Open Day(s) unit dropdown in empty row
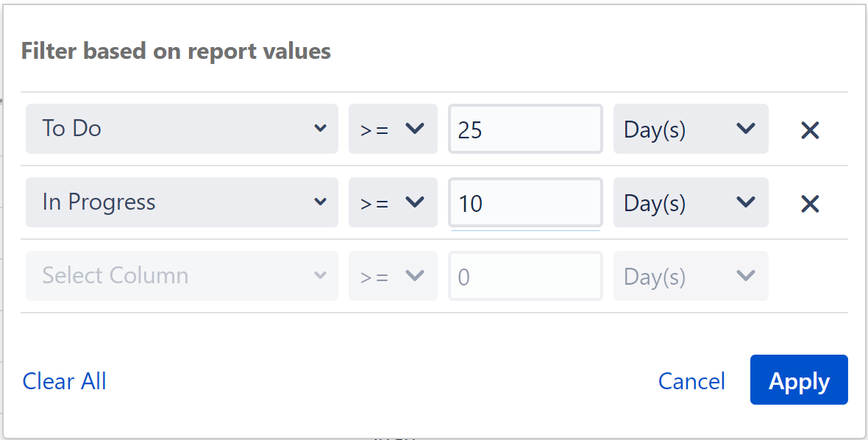Viewport: 868px width, 440px height. (690, 276)
